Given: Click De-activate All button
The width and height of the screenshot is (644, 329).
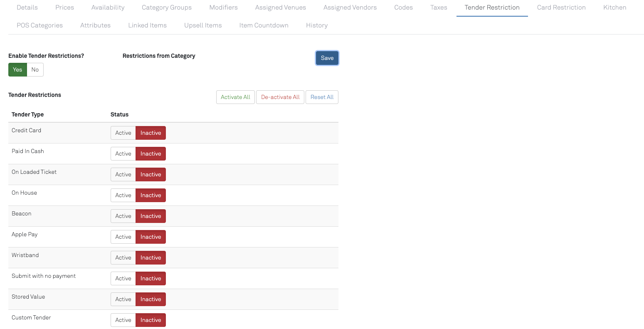Looking at the screenshot, I should pos(280,97).
